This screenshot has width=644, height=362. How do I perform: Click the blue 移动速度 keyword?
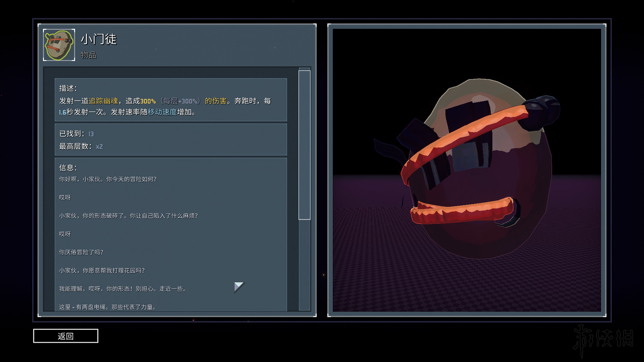click(x=162, y=112)
